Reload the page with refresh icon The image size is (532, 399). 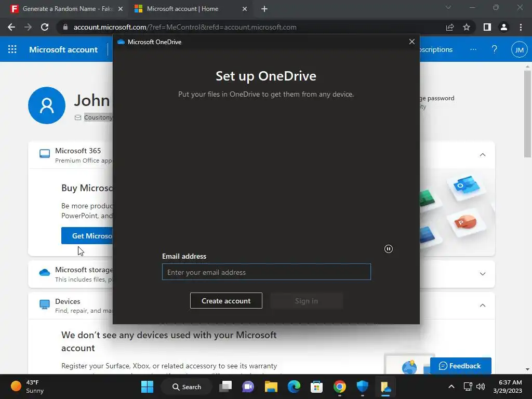(45, 27)
